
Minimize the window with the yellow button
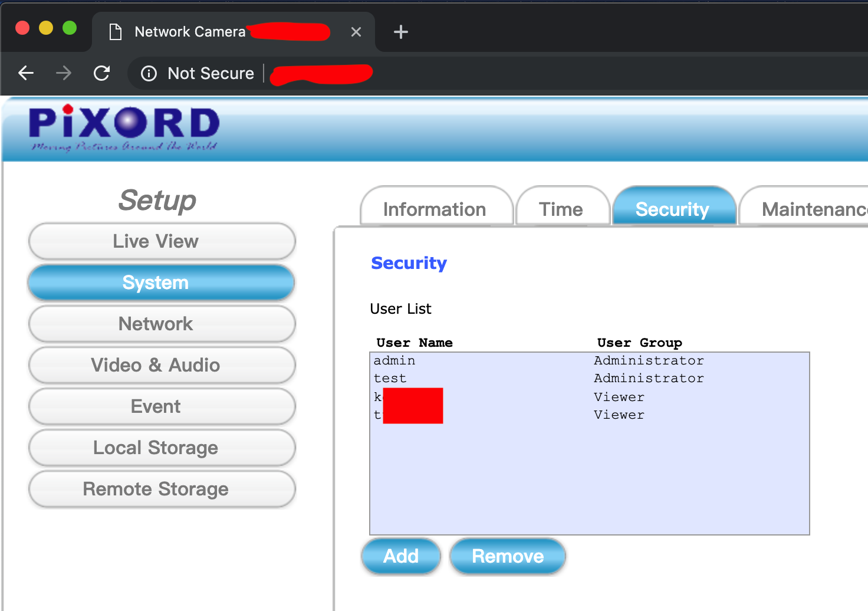point(46,28)
